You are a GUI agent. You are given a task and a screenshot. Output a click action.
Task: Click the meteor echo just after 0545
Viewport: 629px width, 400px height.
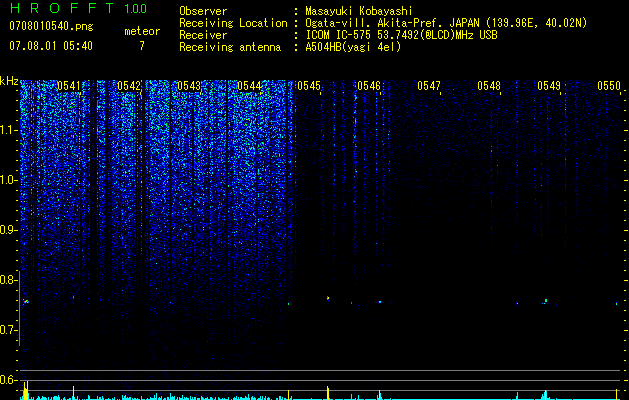point(328,298)
